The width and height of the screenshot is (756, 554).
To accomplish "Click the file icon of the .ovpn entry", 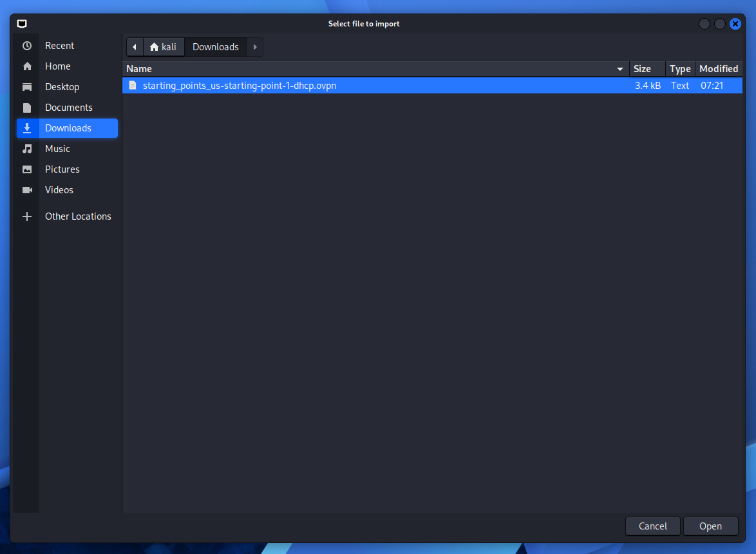I will tap(133, 85).
